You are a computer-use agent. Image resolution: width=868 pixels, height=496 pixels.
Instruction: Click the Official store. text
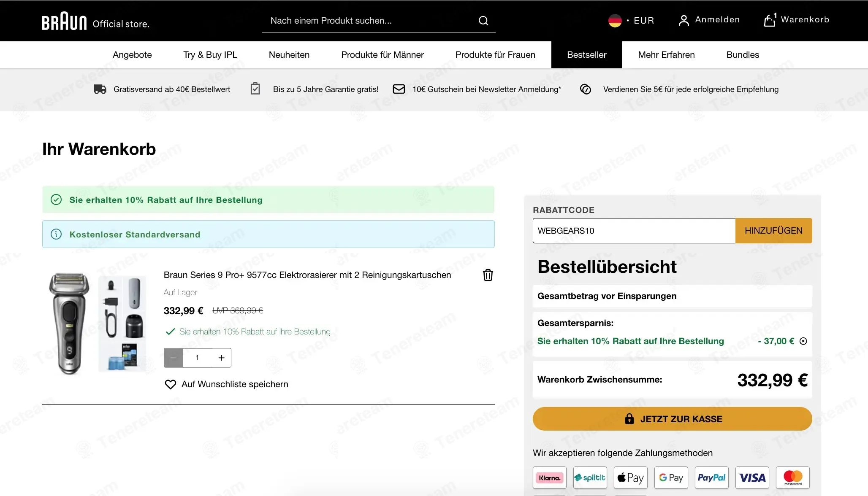(121, 24)
